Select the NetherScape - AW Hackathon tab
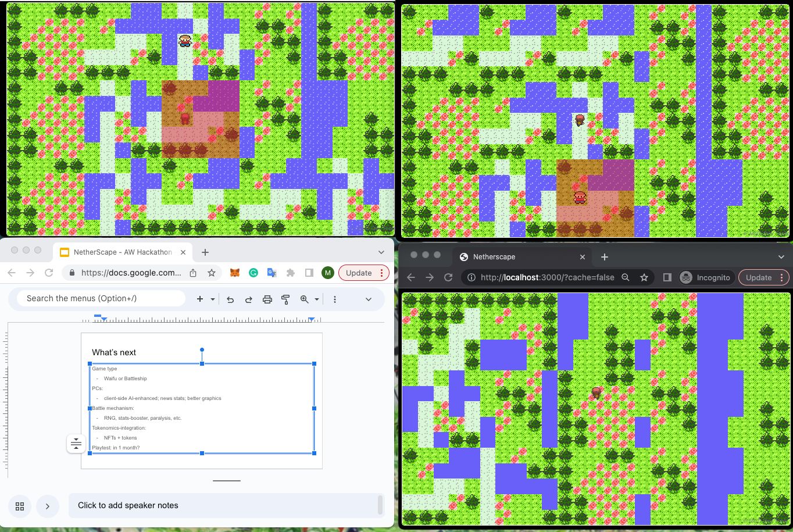This screenshot has height=532, width=793. [123, 252]
